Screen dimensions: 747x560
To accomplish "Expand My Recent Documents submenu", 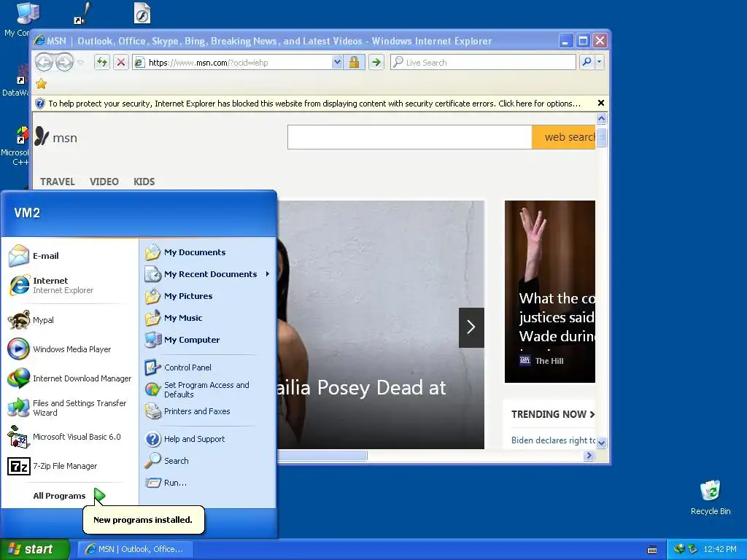I will (x=207, y=274).
